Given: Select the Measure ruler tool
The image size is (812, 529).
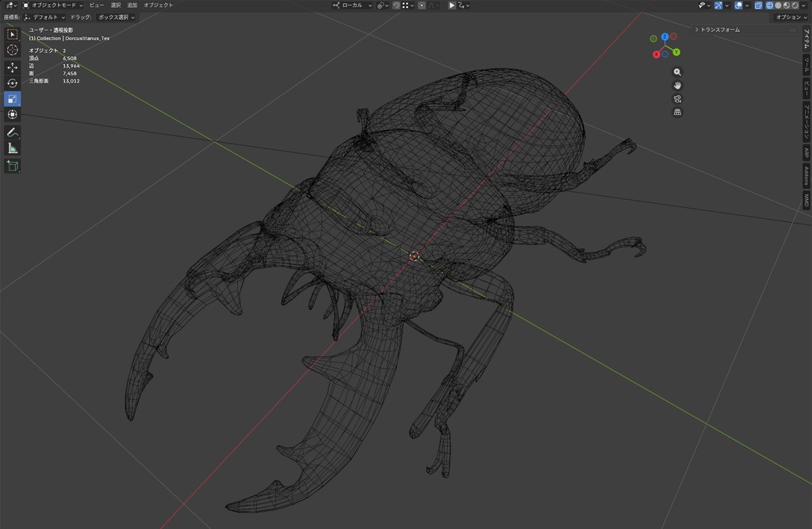Looking at the screenshot, I should pos(13,148).
